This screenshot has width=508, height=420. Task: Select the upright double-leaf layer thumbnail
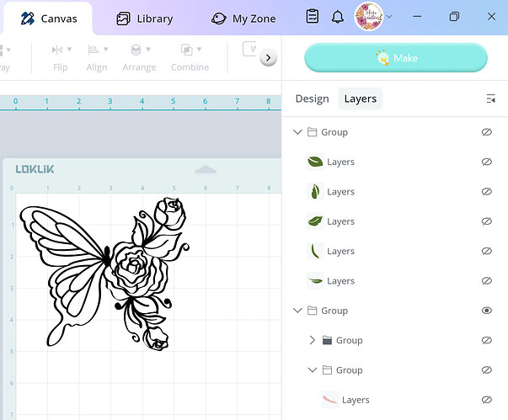pos(315,191)
